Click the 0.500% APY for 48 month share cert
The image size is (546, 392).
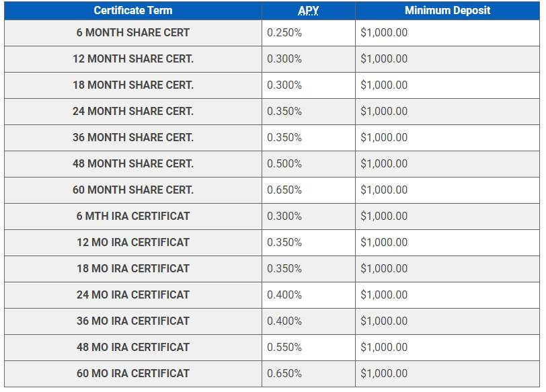coord(284,163)
